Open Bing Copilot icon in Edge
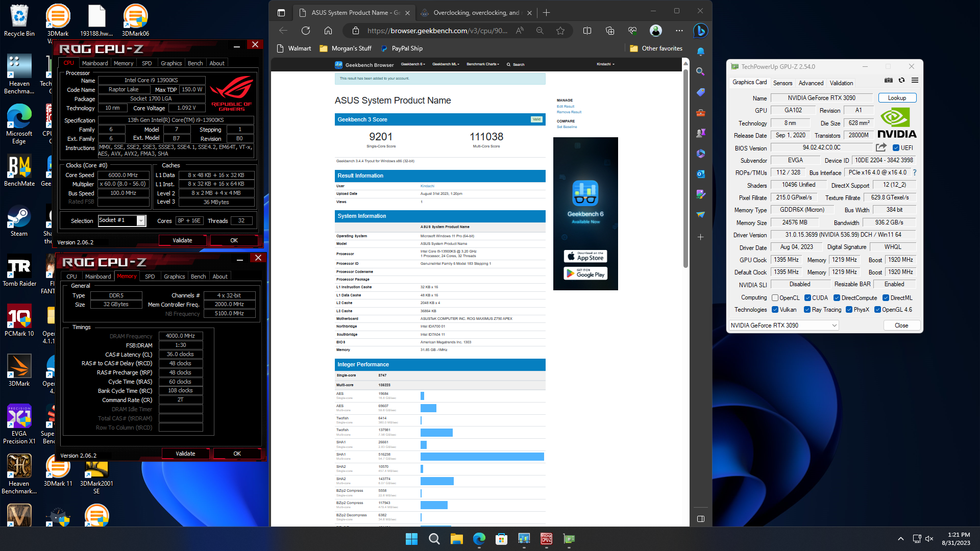The image size is (980, 551). (x=701, y=31)
